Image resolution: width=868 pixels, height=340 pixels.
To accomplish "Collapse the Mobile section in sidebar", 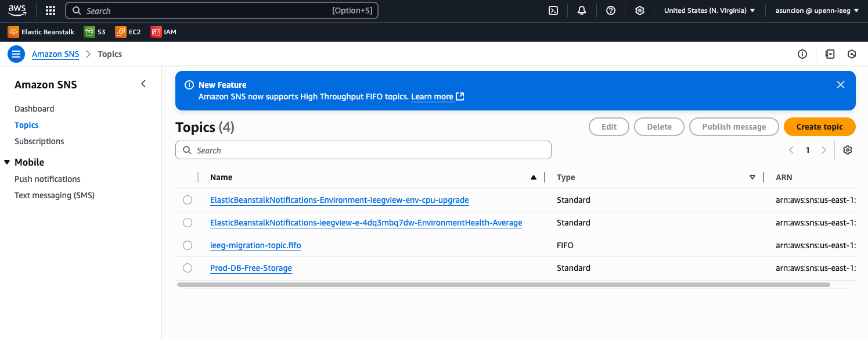I will 7,162.
